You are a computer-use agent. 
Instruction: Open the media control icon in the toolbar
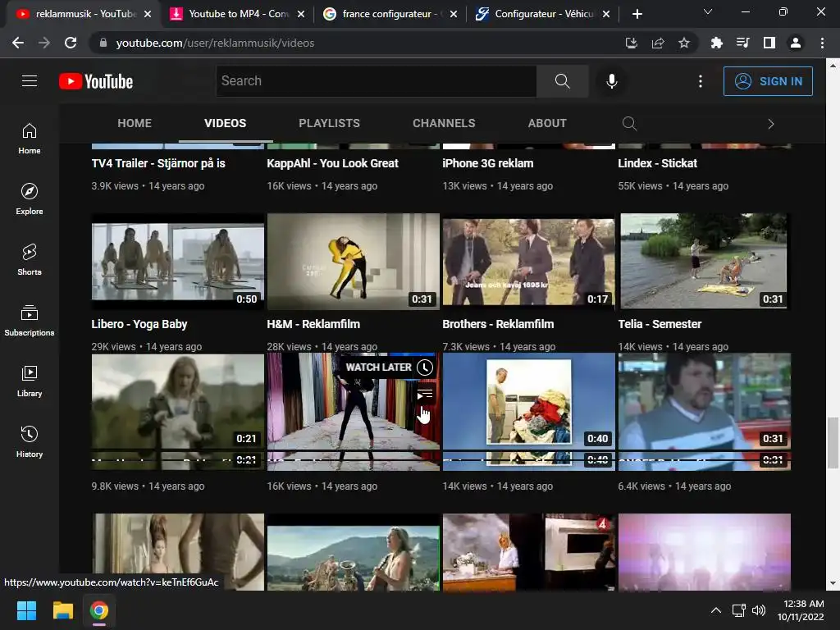[x=742, y=43]
